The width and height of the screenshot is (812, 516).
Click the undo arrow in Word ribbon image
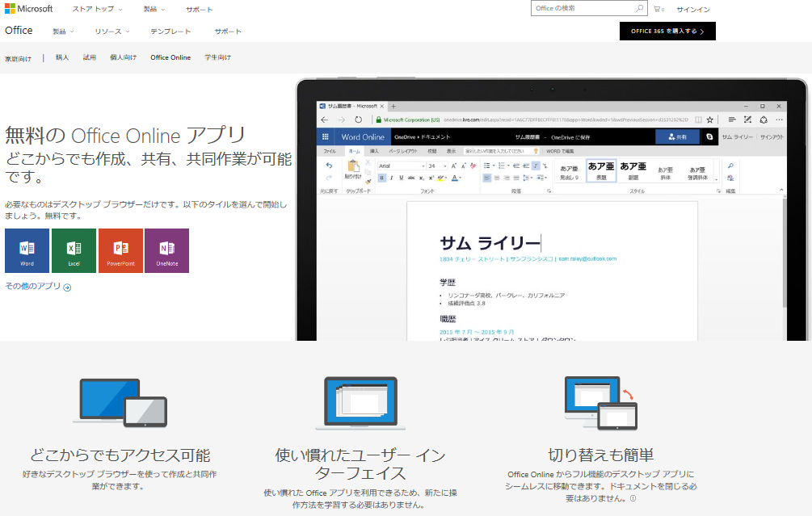click(329, 166)
